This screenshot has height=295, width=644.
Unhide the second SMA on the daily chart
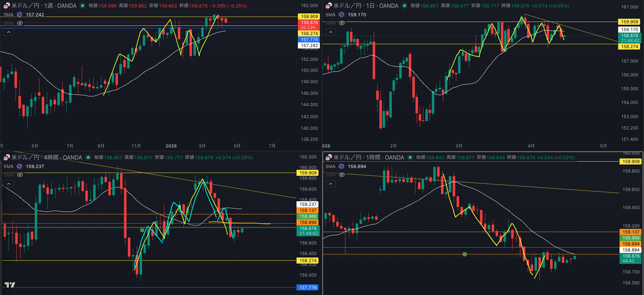[342, 23]
